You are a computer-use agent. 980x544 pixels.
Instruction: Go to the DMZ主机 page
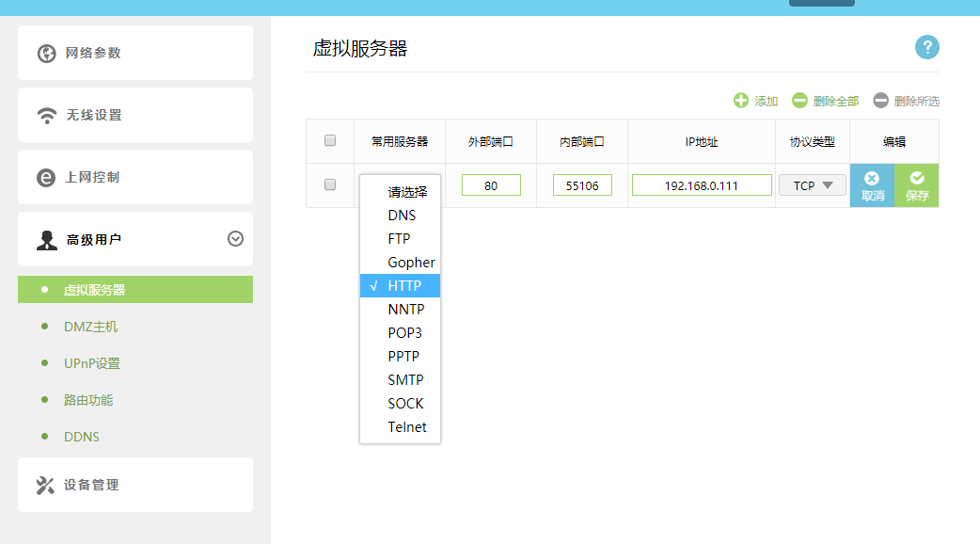click(90, 327)
